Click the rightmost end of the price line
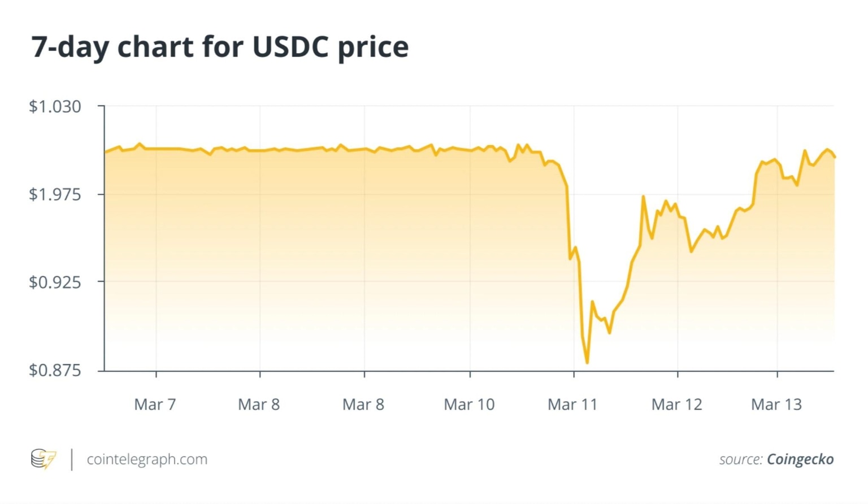Image resolution: width=868 pixels, height=504 pixels. pyautogui.click(x=835, y=157)
